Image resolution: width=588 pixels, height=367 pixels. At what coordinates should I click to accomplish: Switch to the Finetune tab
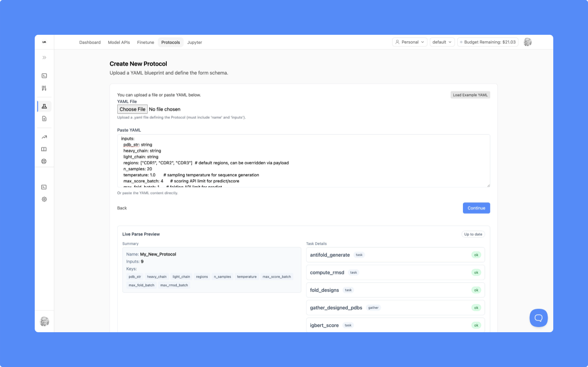click(145, 42)
